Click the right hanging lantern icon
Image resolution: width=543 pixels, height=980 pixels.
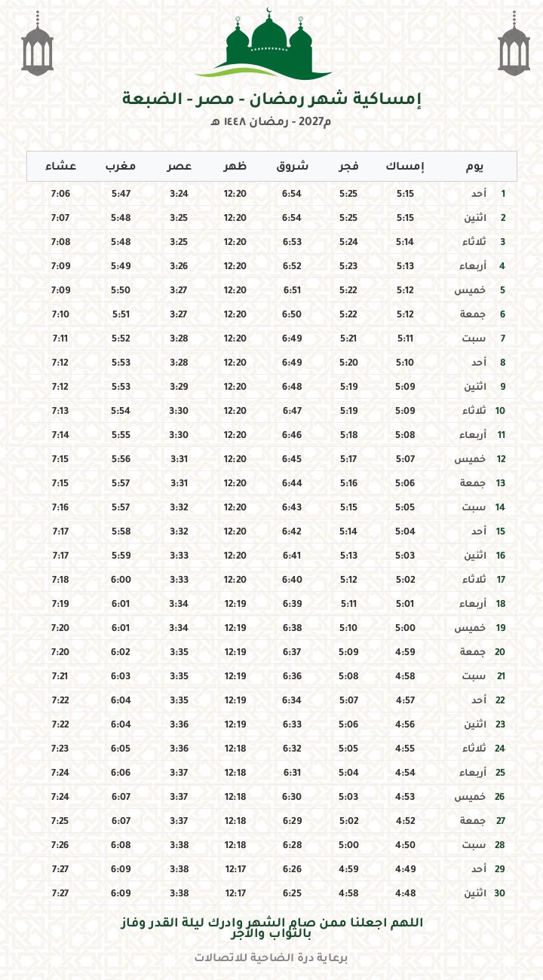pos(514,46)
